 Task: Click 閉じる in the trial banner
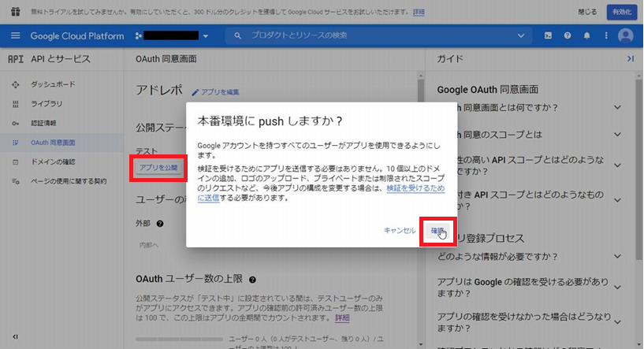pyautogui.click(x=587, y=12)
